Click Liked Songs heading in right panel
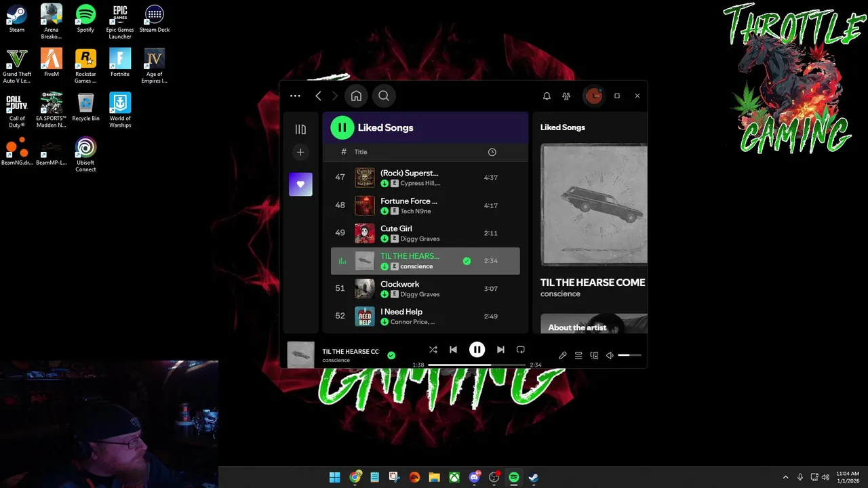 [x=562, y=127]
